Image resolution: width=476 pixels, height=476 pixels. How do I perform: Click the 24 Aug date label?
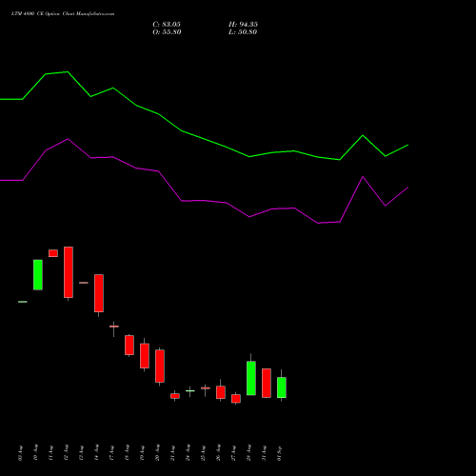188,453
